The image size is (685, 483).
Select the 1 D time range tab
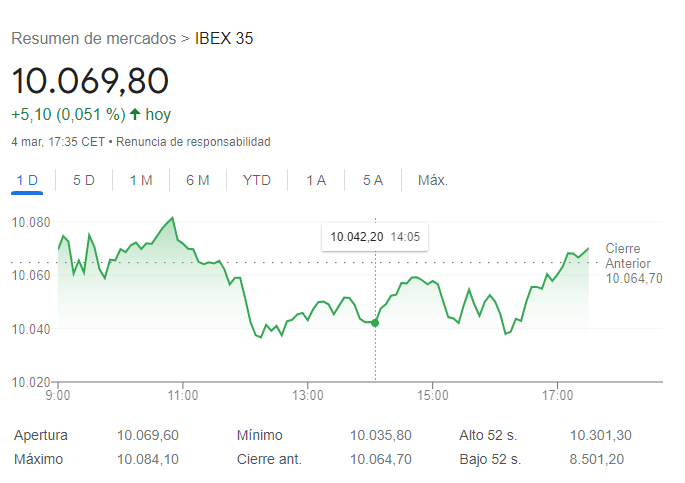pos(27,180)
